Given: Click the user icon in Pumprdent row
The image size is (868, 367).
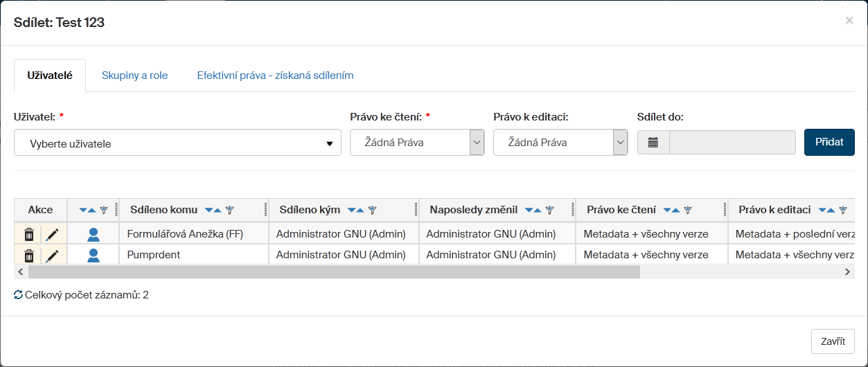Looking at the screenshot, I should pyautogui.click(x=94, y=256).
